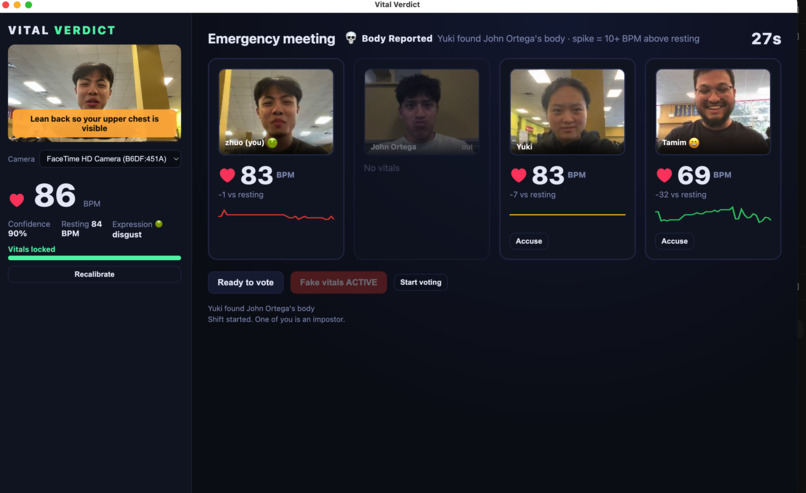Click the Body Reported label

[397, 39]
